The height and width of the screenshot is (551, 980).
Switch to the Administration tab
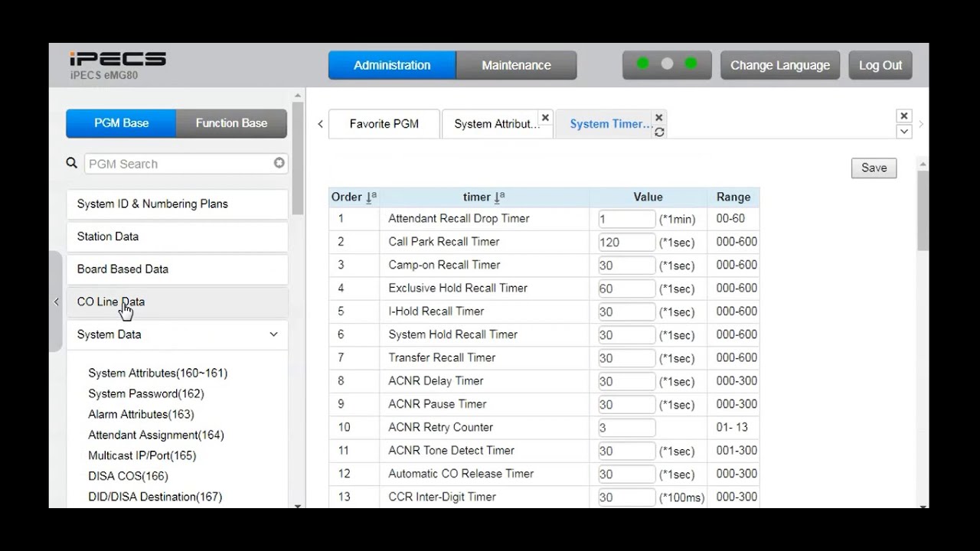(392, 65)
